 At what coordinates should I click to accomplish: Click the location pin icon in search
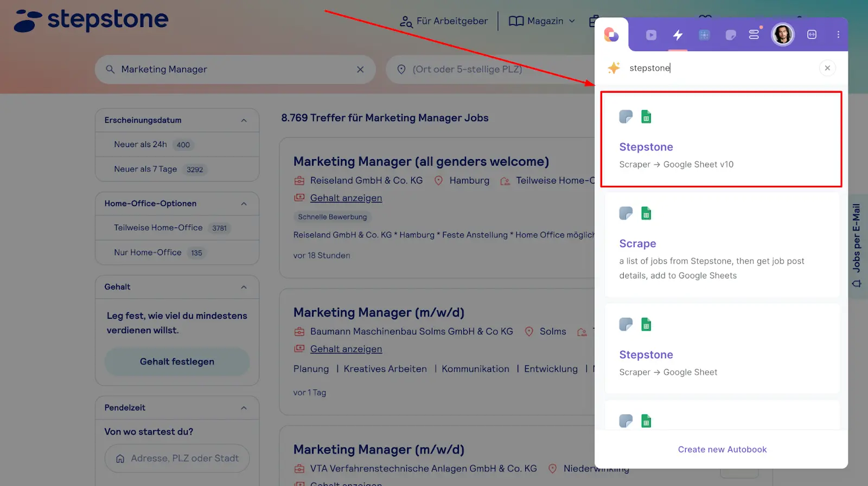[401, 70]
